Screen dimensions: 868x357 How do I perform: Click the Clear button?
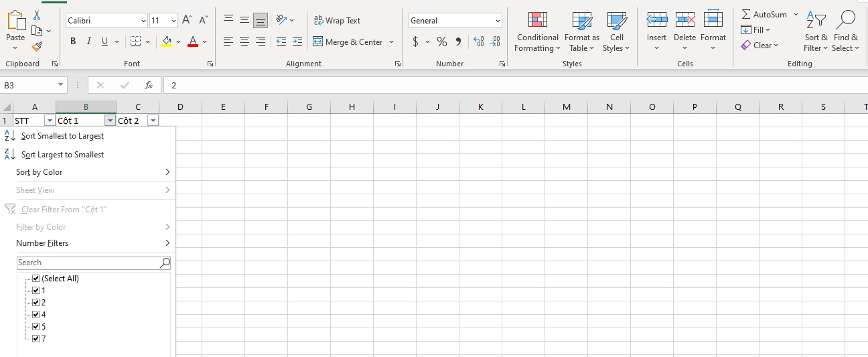click(759, 45)
